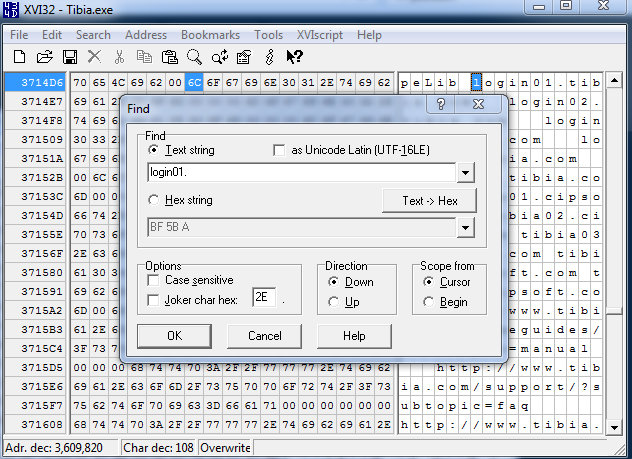
Task: Close the Find dialog with its X button
Action: click(x=478, y=104)
